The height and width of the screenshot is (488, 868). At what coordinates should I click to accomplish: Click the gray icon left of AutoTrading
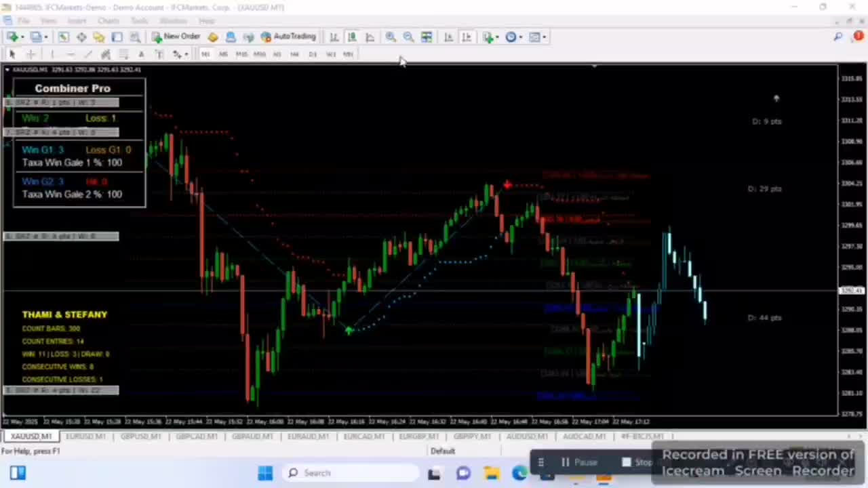248,37
